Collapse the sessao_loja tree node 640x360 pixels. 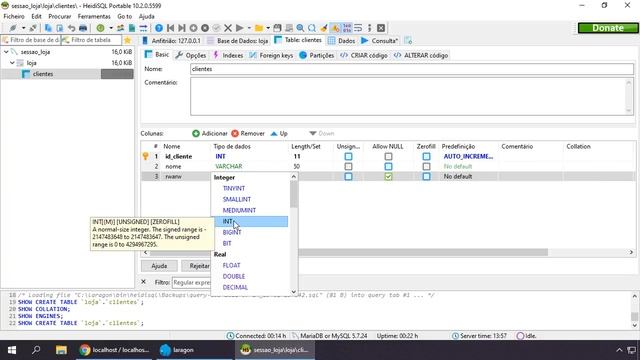pyautogui.click(x=6, y=52)
